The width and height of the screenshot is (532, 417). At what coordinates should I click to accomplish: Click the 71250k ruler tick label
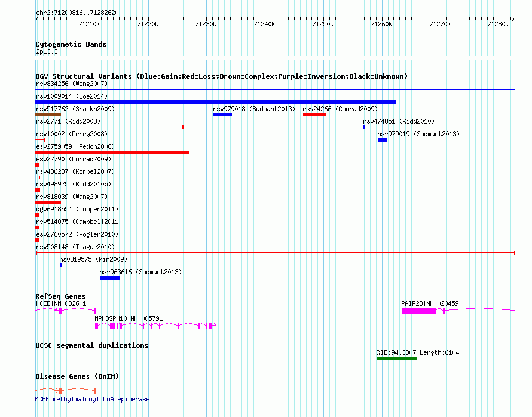323,24
